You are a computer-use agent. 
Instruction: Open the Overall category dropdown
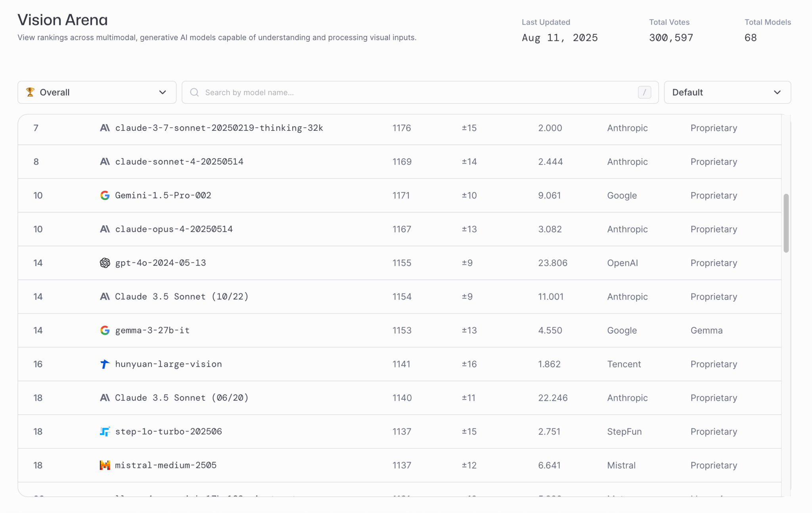click(97, 92)
